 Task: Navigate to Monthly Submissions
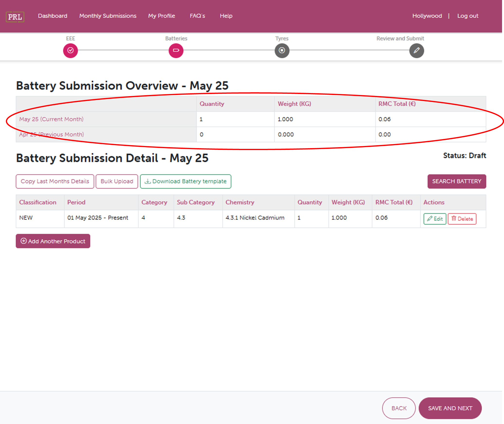[x=107, y=16]
